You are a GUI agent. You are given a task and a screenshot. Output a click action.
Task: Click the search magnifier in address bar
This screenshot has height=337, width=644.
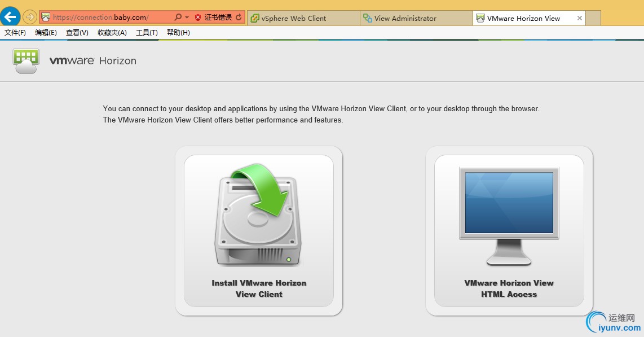click(x=178, y=17)
